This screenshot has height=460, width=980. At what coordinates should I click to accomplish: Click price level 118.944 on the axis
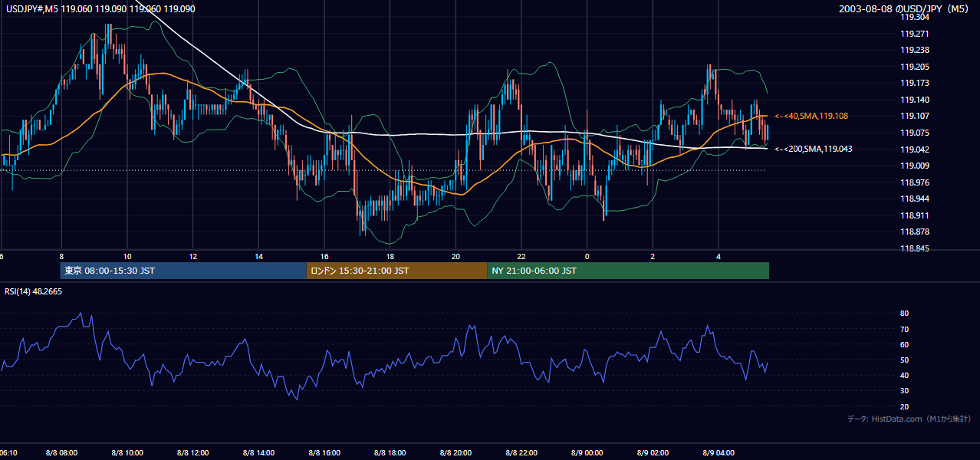coord(914,199)
